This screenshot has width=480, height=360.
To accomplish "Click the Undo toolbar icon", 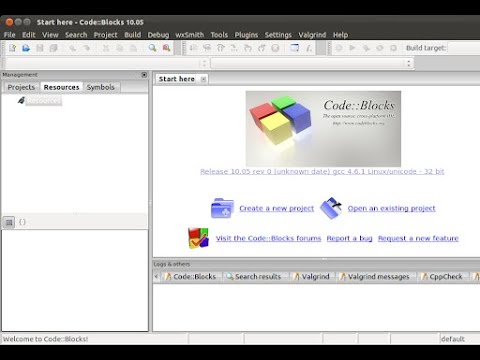I will click(73, 48).
